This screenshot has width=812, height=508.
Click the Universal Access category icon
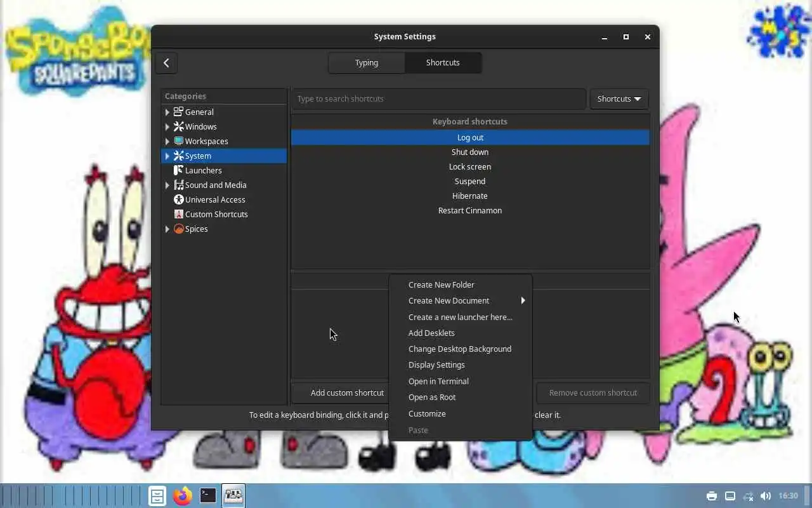[179, 199]
